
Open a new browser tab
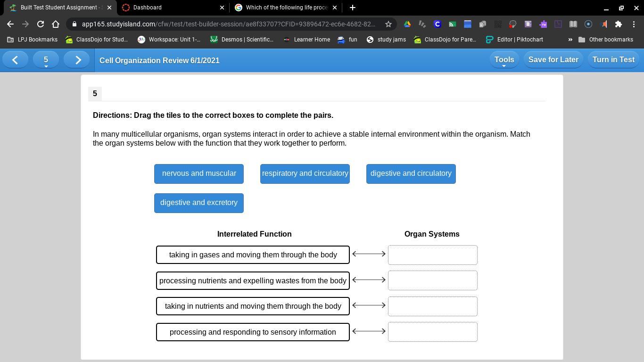tap(353, 8)
